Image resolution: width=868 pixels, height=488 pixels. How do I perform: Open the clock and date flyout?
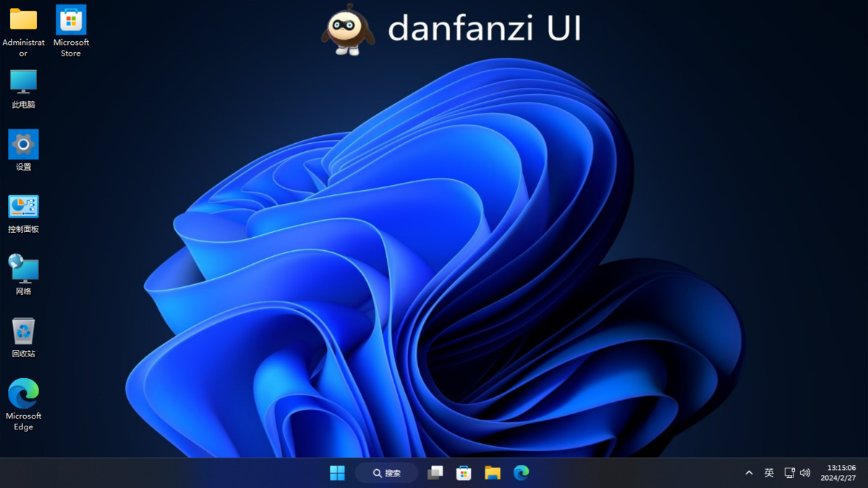[x=838, y=473]
